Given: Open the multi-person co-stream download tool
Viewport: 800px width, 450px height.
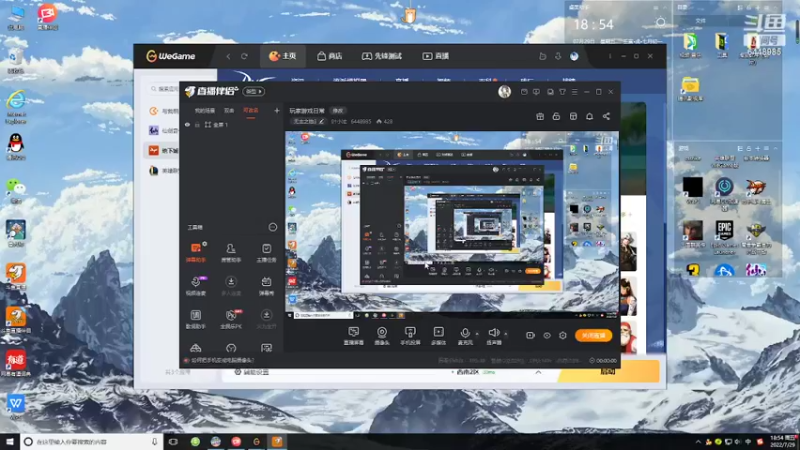Looking at the screenshot, I should (x=231, y=285).
